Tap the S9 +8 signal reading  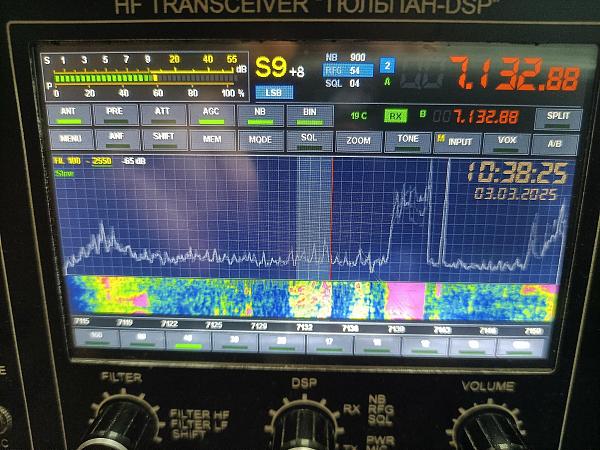280,68
